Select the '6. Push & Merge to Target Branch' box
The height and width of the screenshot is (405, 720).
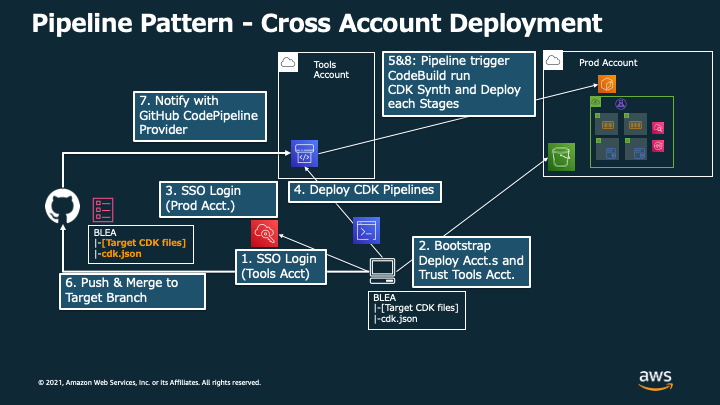coord(132,291)
